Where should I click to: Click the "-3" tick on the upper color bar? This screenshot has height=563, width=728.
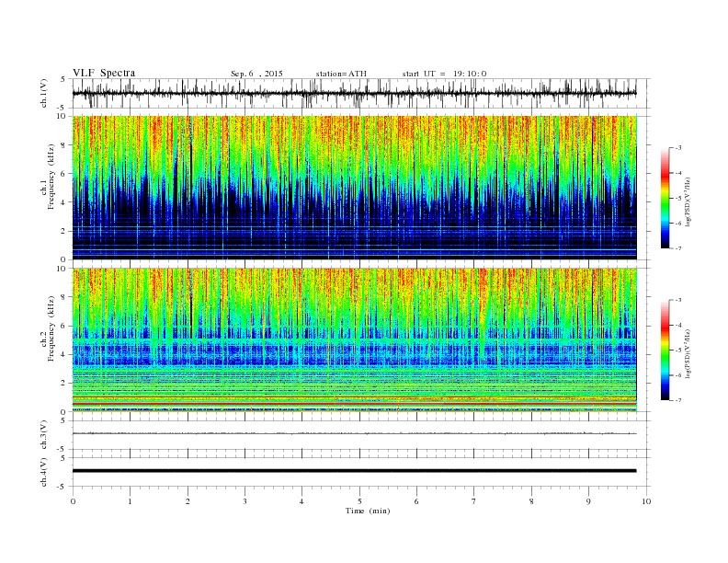[x=678, y=148]
